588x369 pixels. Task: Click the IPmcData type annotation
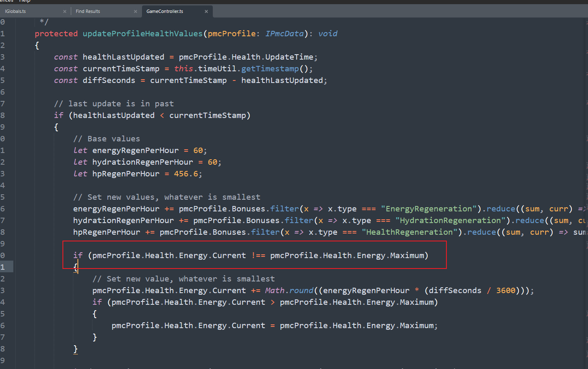tap(284, 34)
